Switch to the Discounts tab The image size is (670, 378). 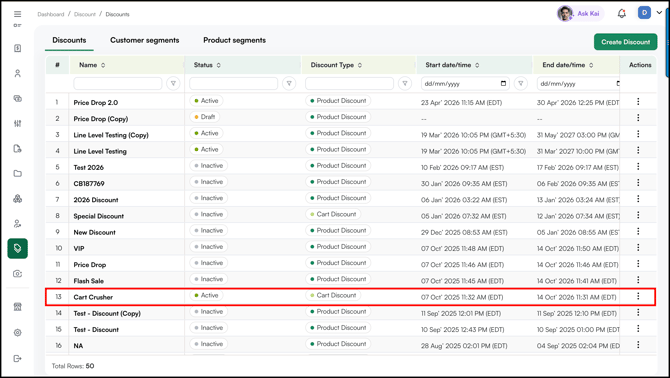tap(69, 40)
